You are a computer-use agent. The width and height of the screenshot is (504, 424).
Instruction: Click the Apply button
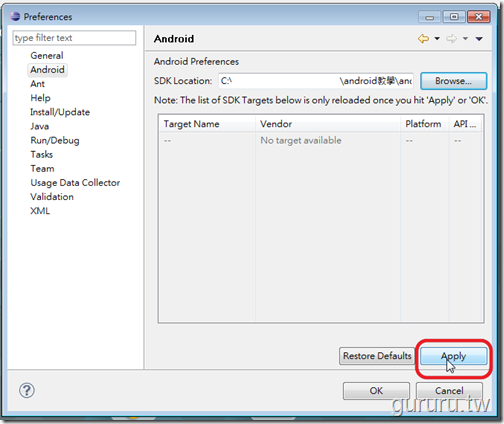453,356
